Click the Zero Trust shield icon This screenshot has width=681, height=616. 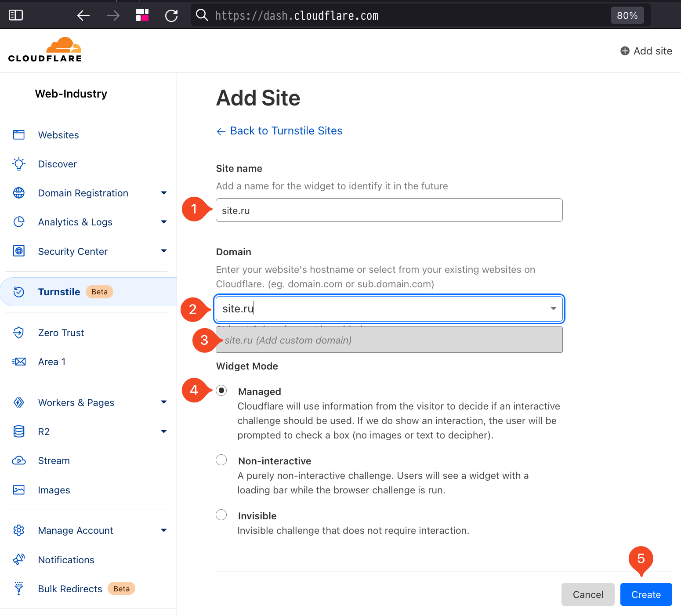pos(19,333)
